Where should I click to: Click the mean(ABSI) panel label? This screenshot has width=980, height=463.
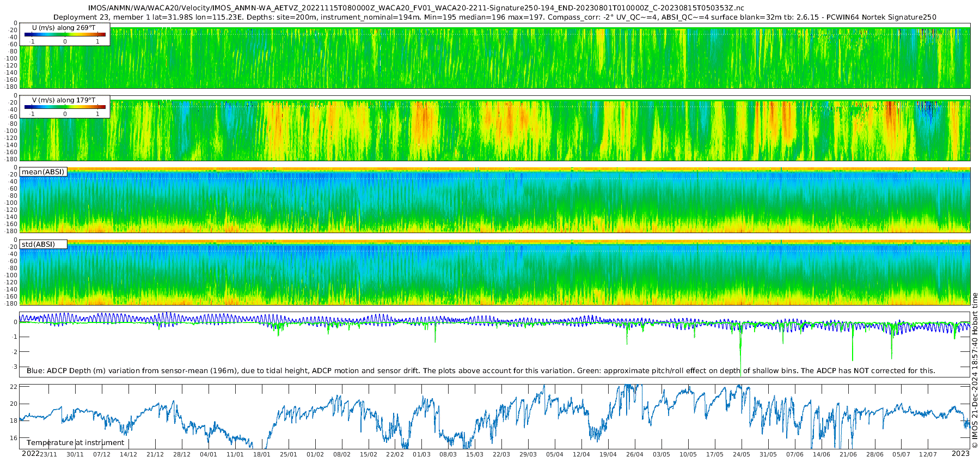click(x=43, y=172)
